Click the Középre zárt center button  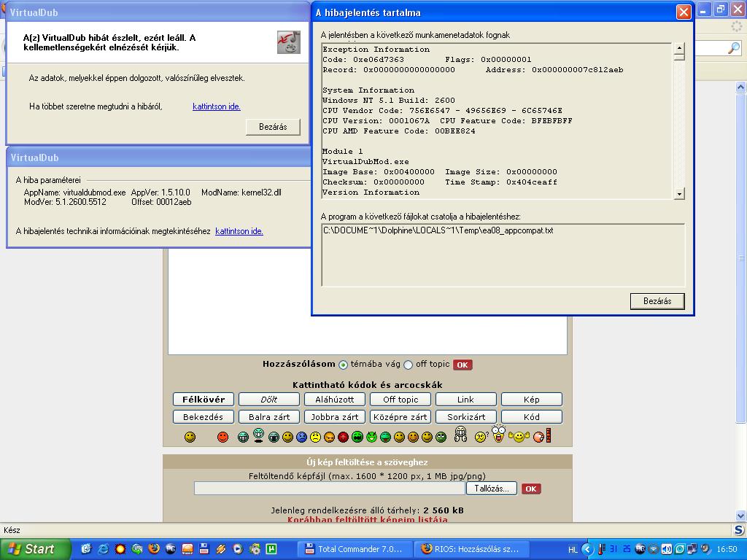pos(400,416)
